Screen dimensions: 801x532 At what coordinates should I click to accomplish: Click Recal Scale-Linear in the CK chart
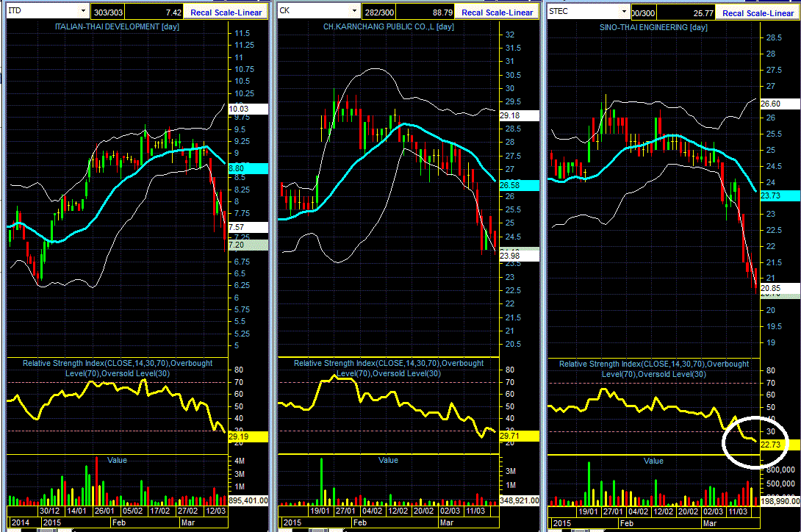click(497, 12)
